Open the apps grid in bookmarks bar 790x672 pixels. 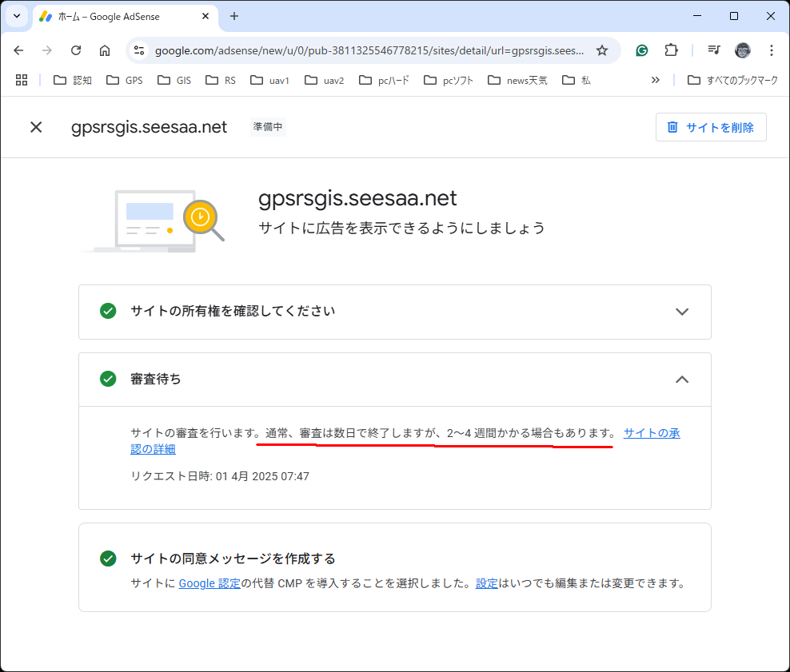[22, 80]
